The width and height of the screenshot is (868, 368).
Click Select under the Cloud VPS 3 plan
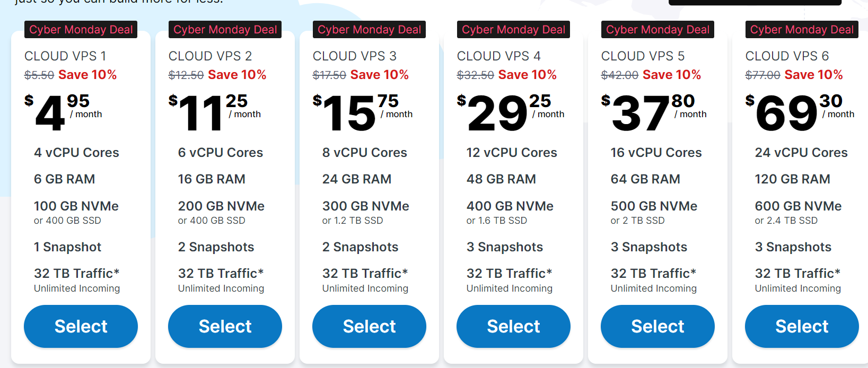click(369, 326)
